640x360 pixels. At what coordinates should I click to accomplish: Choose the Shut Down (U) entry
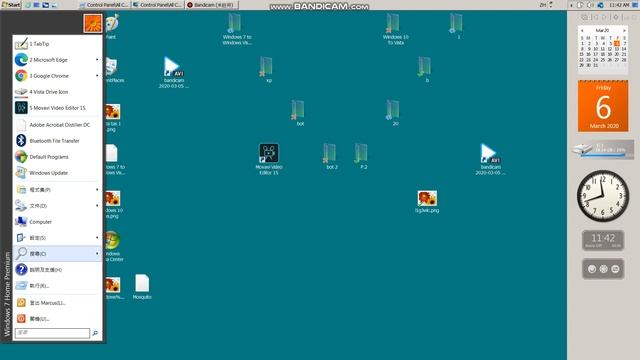57,318
